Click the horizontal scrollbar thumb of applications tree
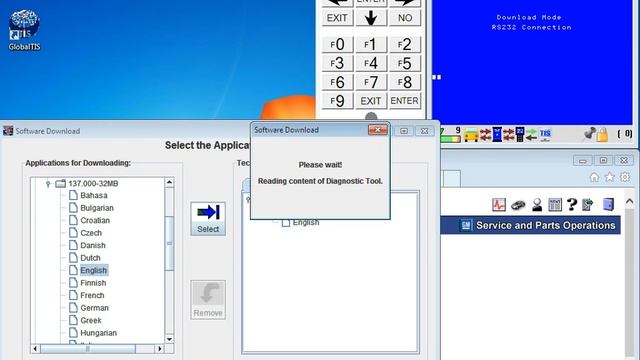This screenshot has width=640, height=360. point(88,349)
